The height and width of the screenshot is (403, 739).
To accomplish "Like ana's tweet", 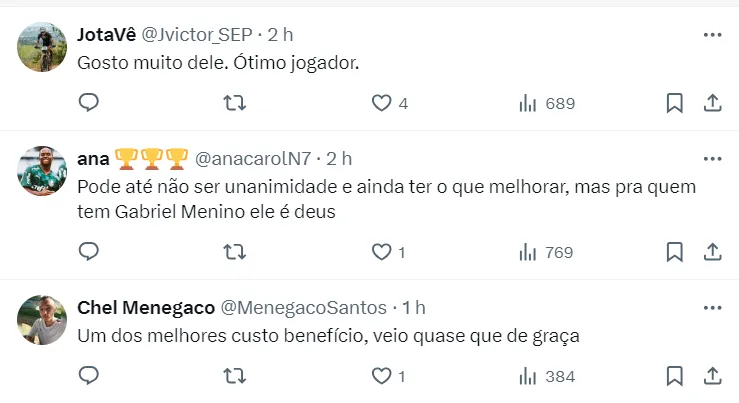I will point(381,252).
